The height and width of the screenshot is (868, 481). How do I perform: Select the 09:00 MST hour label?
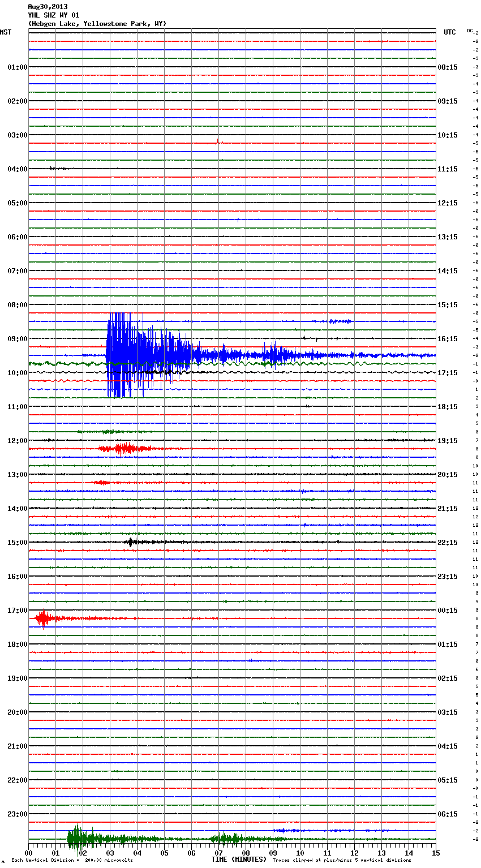[18, 339]
